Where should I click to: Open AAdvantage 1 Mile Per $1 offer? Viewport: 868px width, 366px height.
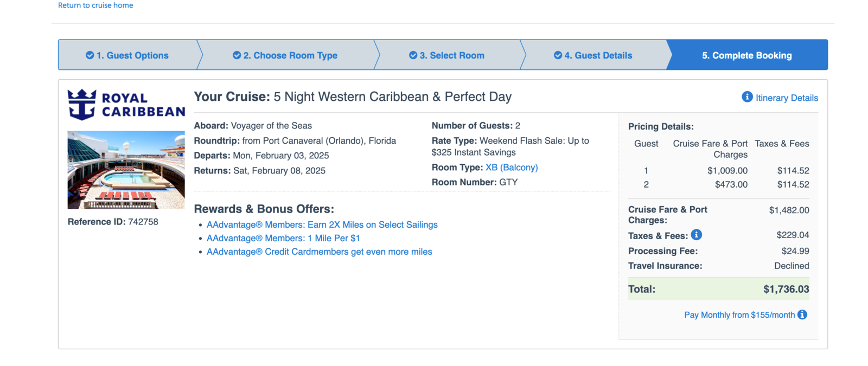tap(283, 238)
